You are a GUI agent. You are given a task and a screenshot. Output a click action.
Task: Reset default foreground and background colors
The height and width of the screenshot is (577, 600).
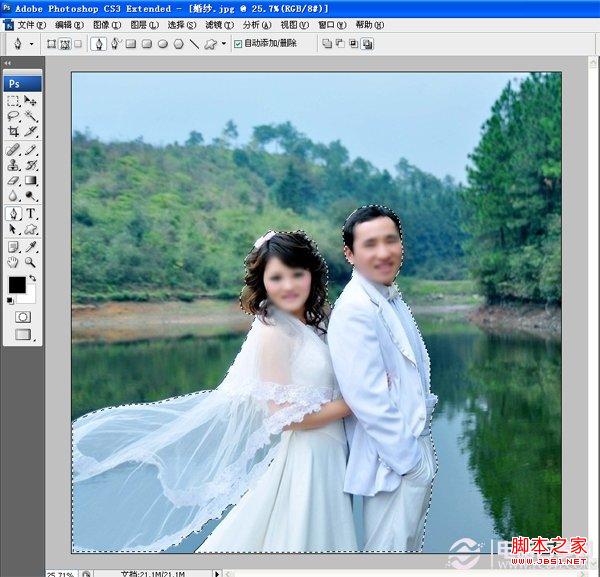click(10, 301)
